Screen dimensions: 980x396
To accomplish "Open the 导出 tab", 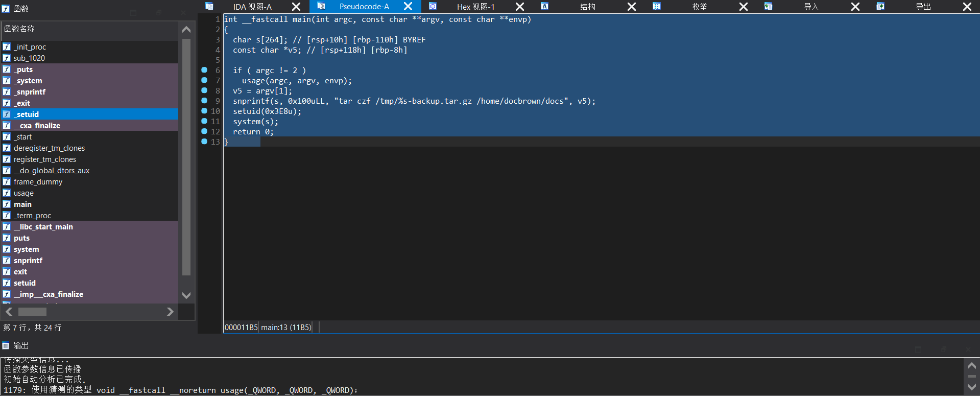I will [923, 7].
